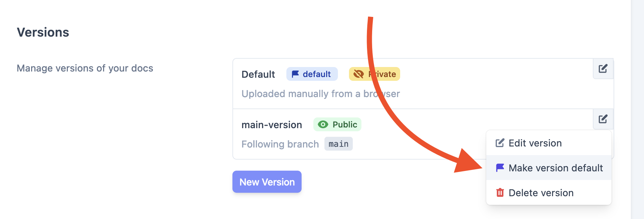This screenshot has width=644, height=219.
Task: Click the New Version button
Action: click(x=267, y=182)
